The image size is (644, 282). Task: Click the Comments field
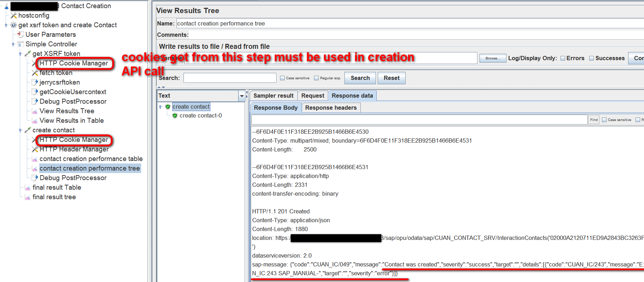(x=416, y=35)
